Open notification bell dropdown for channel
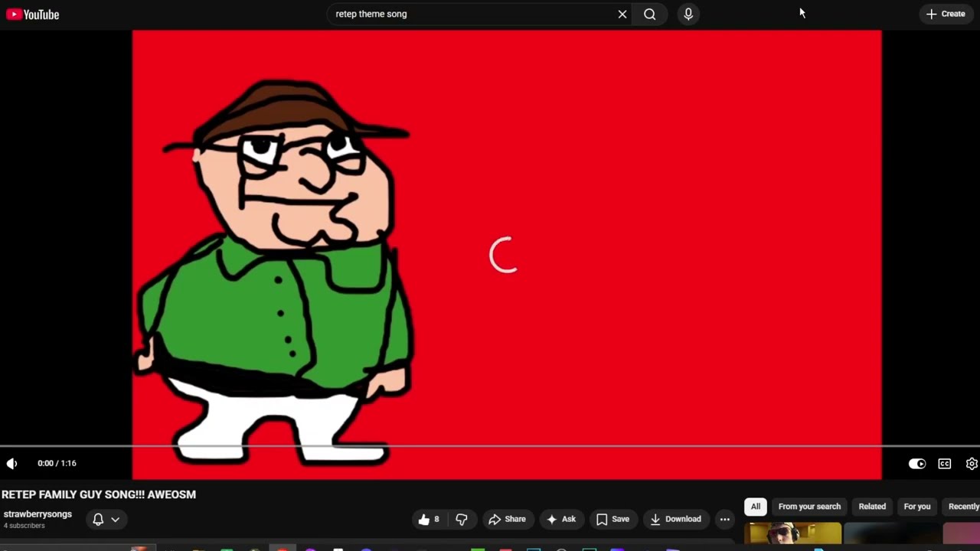Screen dimensions: 980x551 106,519
